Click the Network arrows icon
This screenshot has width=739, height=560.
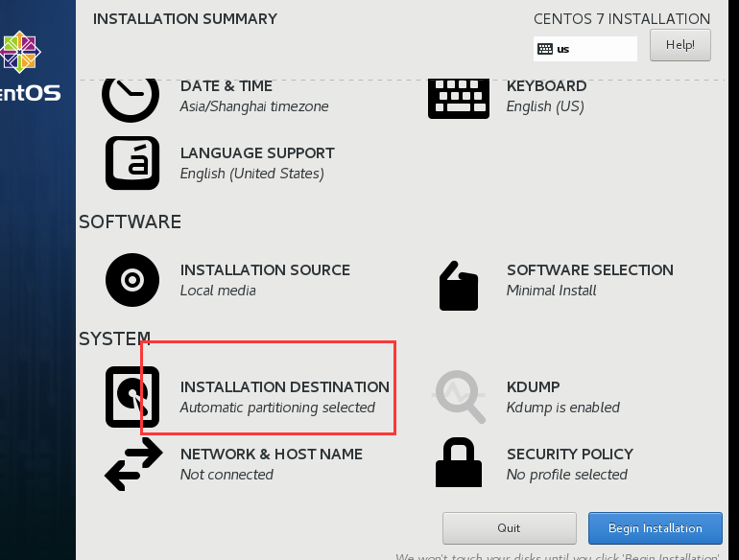pos(133,464)
